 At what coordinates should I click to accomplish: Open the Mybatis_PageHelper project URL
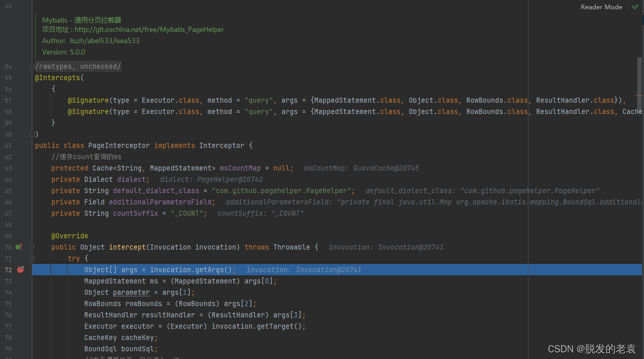pos(149,29)
